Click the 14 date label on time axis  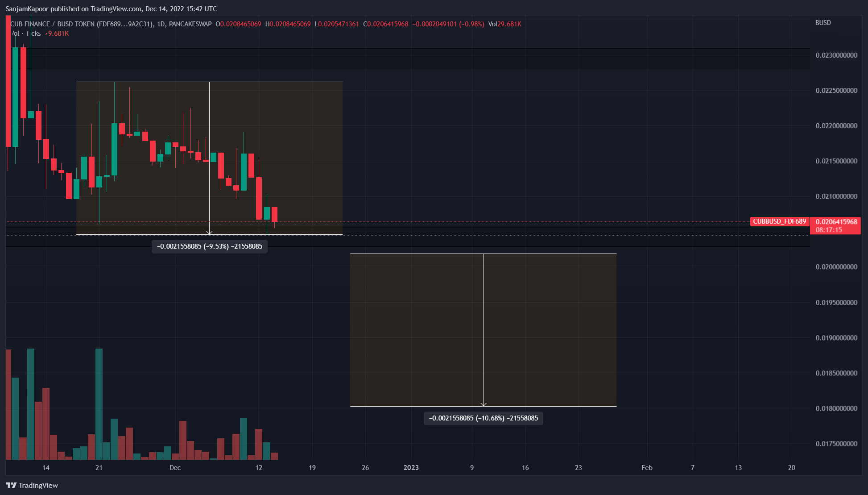[x=46, y=468]
